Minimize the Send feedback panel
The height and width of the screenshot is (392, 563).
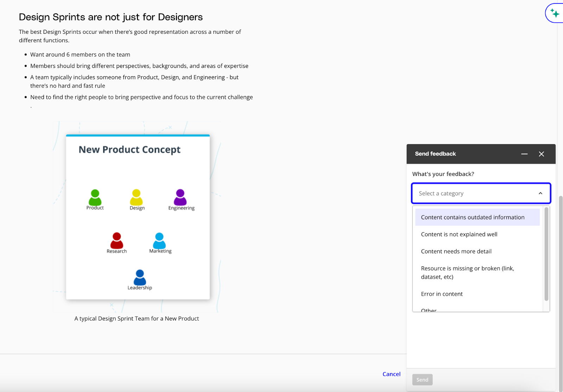pyautogui.click(x=524, y=154)
